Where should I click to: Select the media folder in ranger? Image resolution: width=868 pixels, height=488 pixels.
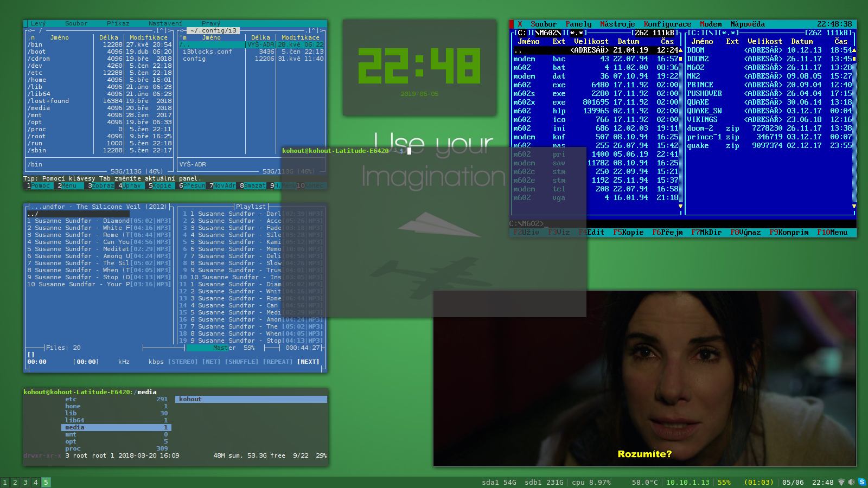(117, 427)
